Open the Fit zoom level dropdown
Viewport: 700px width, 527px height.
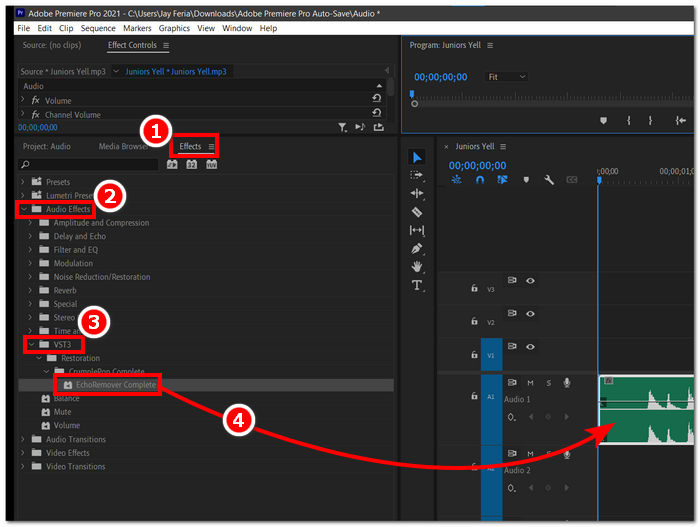coord(507,77)
